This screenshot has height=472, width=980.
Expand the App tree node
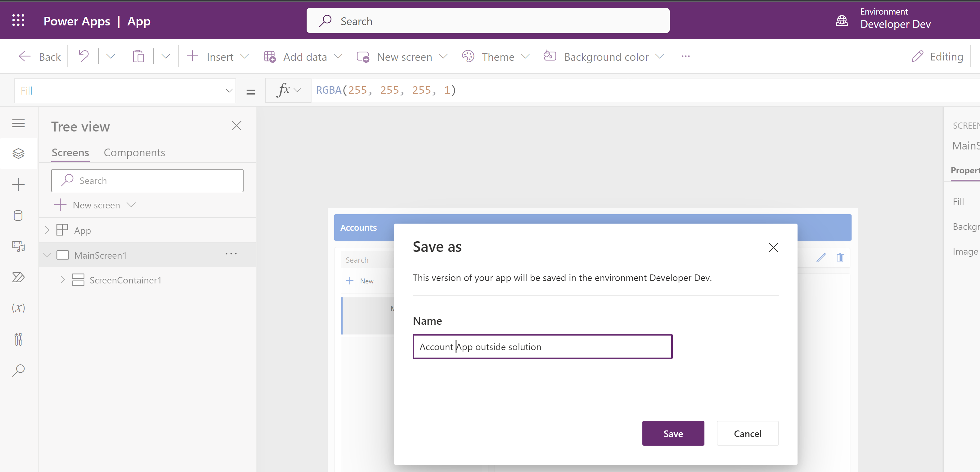click(47, 230)
